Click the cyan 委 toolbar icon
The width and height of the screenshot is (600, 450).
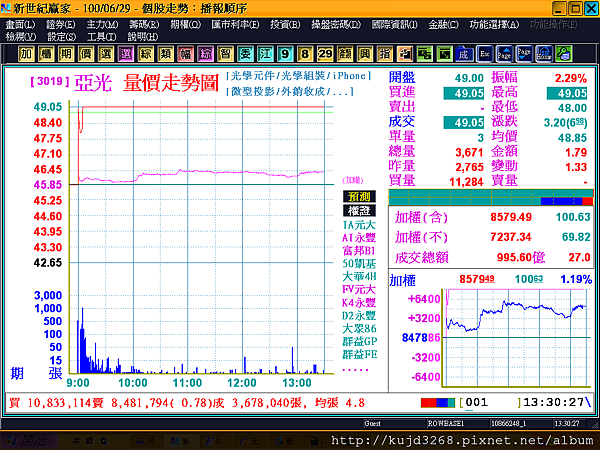[245, 54]
